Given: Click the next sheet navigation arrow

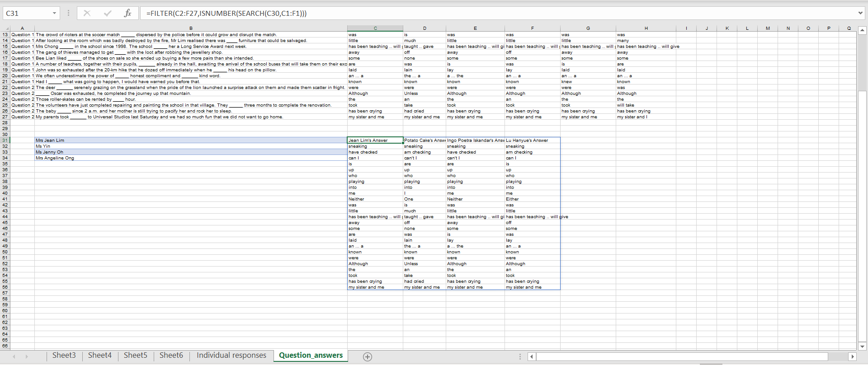Looking at the screenshot, I should 27,356.
